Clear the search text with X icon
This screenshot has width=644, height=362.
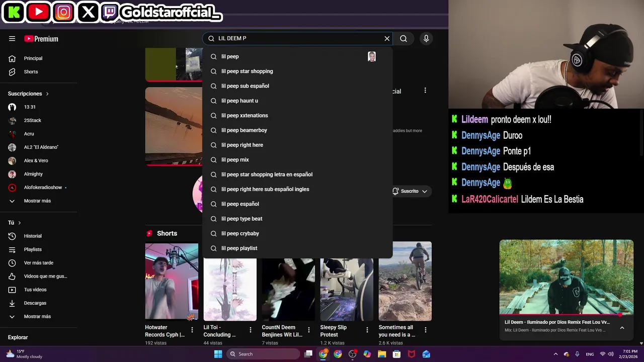tap(387, 38)
